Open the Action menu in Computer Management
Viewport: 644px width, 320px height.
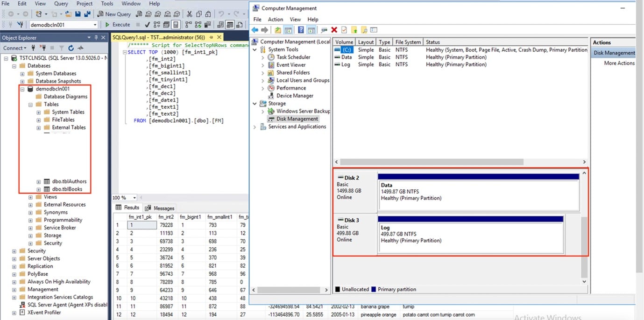[x=275, y=19]
